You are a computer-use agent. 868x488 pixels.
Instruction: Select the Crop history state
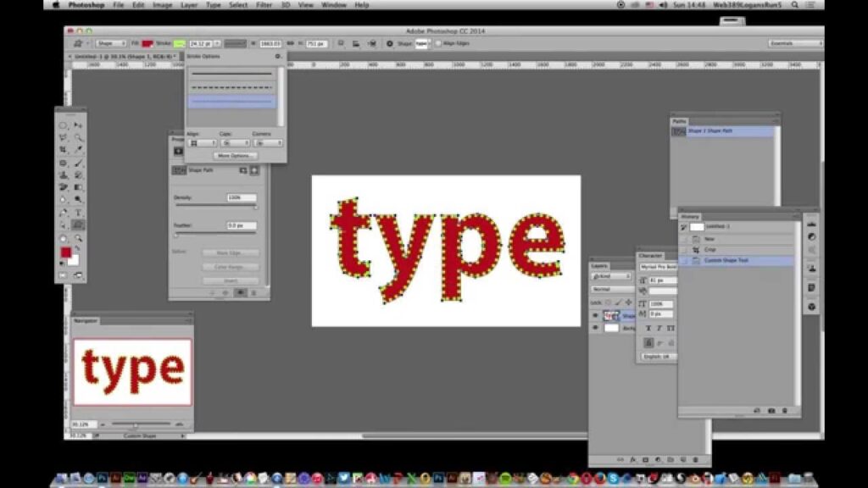pyautogui.click(x=710, y=250)
